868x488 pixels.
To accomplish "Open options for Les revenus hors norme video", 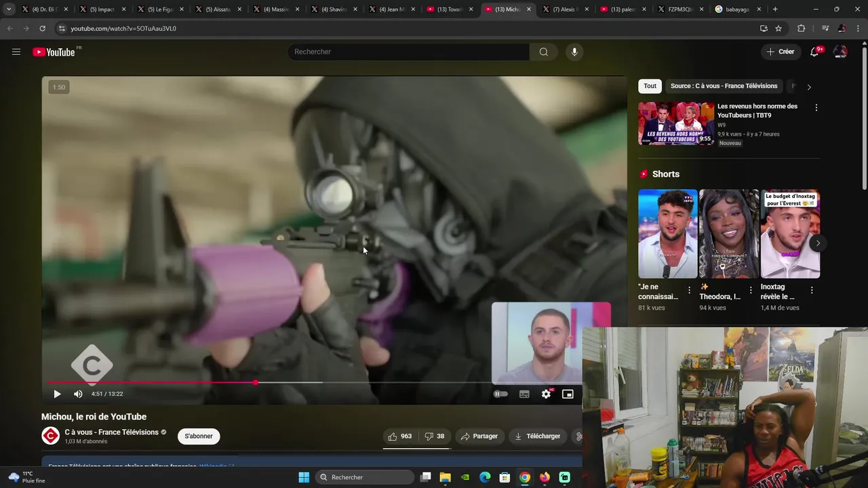I will coord(816,108).
